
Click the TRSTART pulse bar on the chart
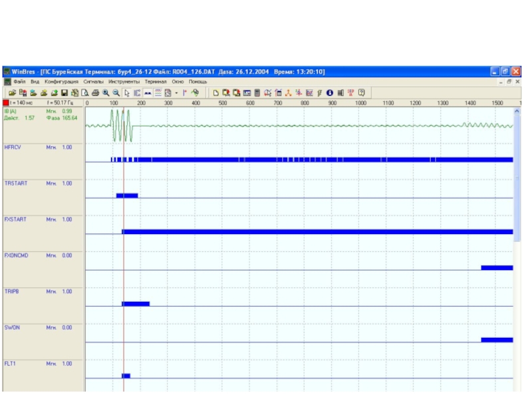(127, 196)
